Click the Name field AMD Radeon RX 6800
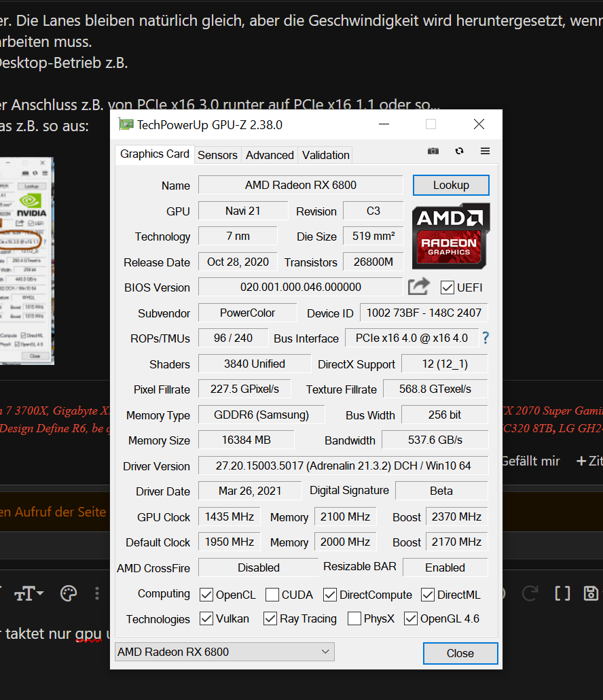This screenshot has height=700, width=603. pyautogui.click(x=301, y=185)
